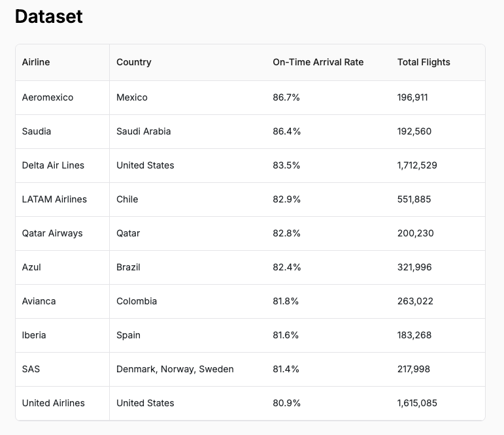
Task: Click the Denmark, Norway, Sweden country cell
Action: (x=175, y=369)
